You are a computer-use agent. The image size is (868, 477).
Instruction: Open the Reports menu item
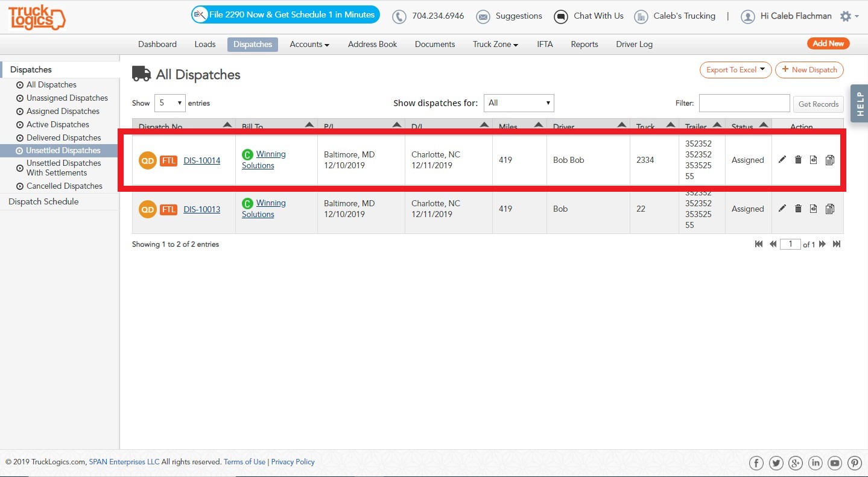584,44
